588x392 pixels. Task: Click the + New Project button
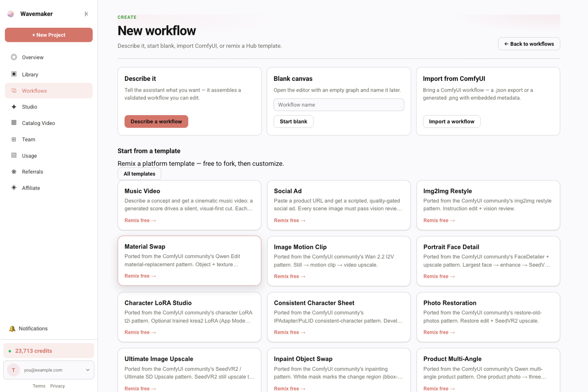(x=49, y=35)
